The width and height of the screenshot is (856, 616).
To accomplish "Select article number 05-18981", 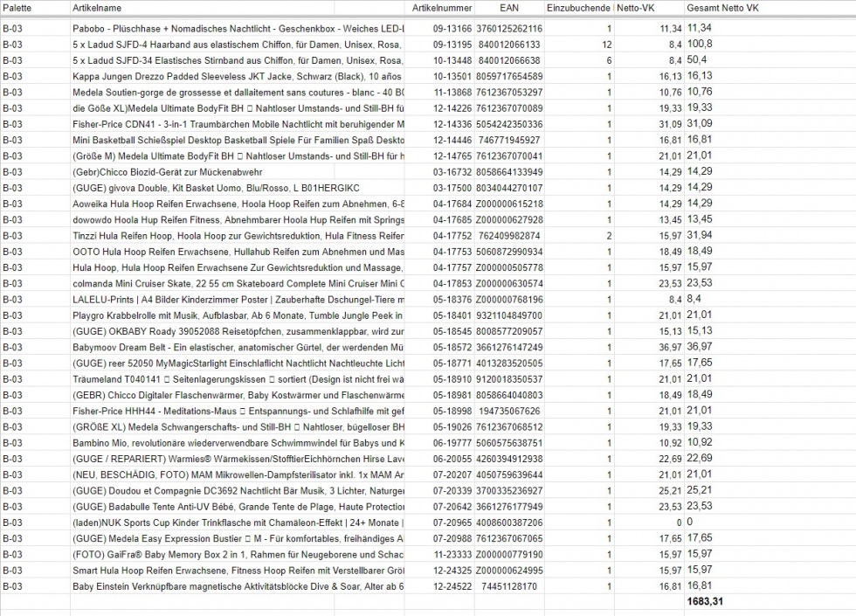I will tap(452, 395).
